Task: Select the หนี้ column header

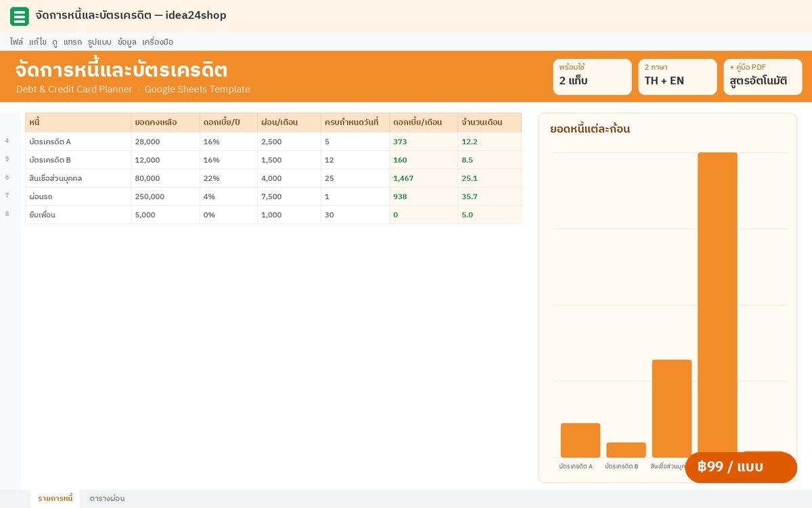Action: (78, 123)
